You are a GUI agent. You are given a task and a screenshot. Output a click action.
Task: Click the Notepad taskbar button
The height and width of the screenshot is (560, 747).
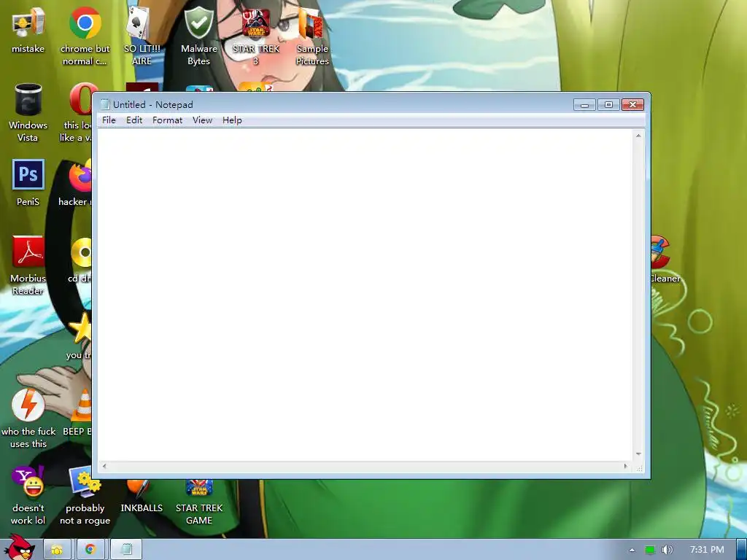126,550
